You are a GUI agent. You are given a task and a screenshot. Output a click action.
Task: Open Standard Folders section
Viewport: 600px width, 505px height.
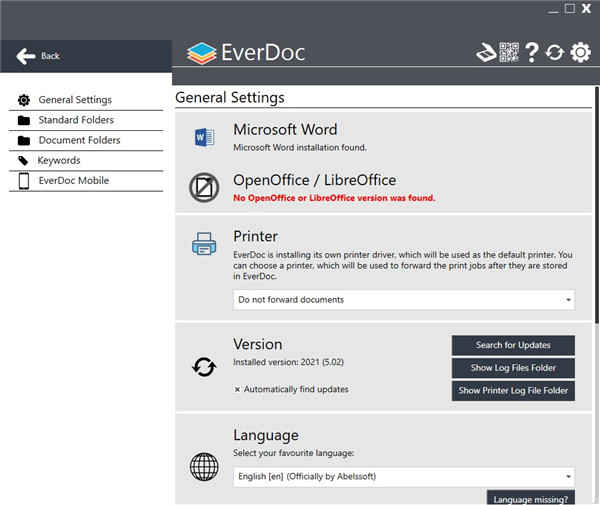pos(86,121)
